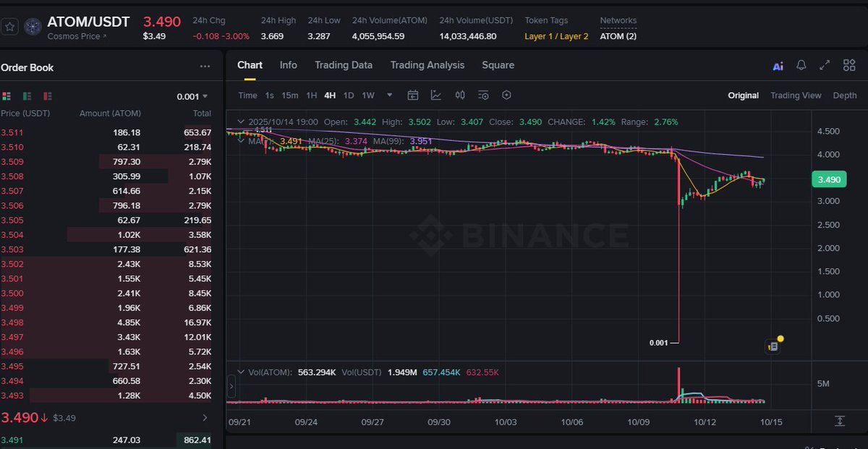Viewport: 868px width, 449px height.
Task: Click the arrow beside last price 3.490
Action: (205, 418)
